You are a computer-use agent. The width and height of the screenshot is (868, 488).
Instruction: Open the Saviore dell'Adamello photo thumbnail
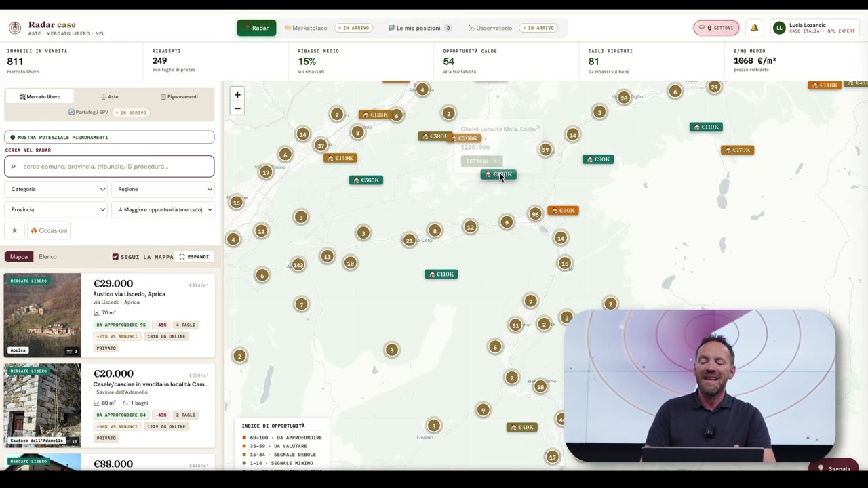click(x=43, y=405)
